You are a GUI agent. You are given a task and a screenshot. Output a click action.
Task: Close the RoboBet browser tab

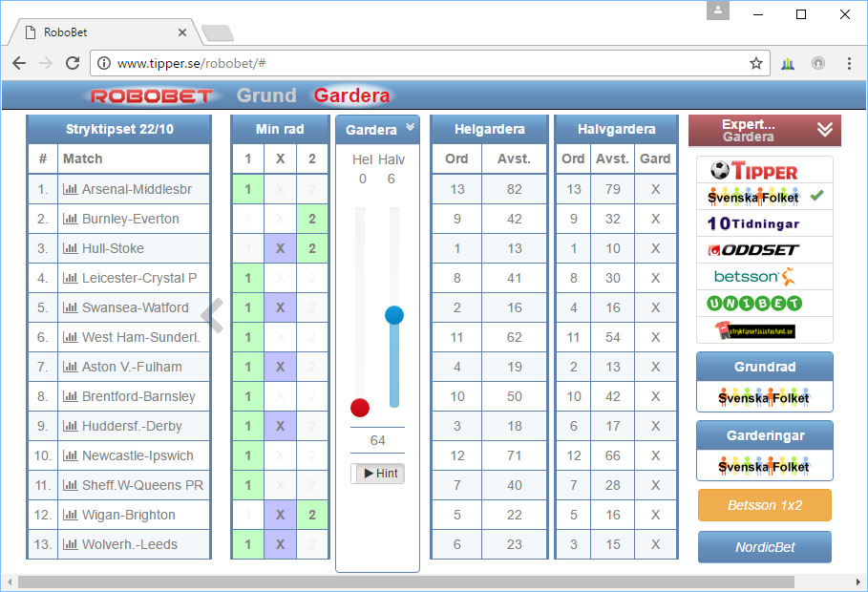182,32
